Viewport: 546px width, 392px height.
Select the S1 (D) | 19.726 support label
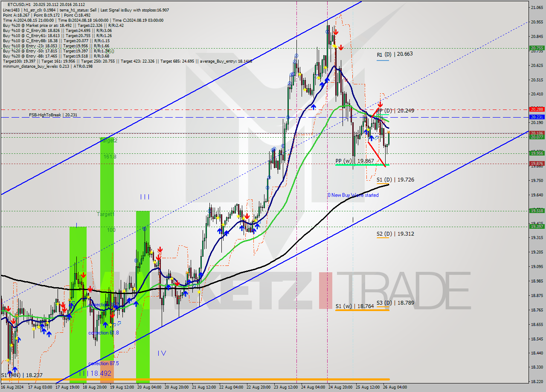(x=395, y=180)
